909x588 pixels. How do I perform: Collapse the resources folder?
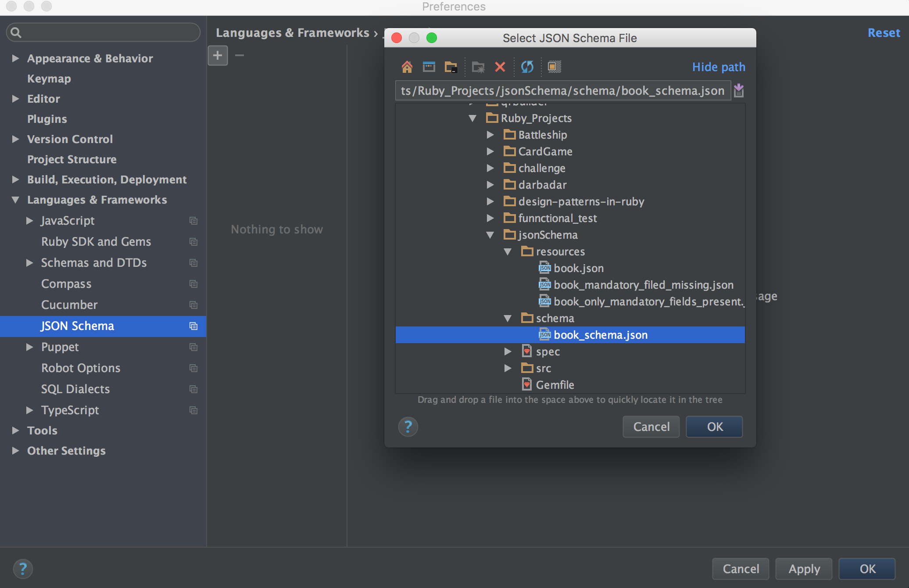pos(508,251)
